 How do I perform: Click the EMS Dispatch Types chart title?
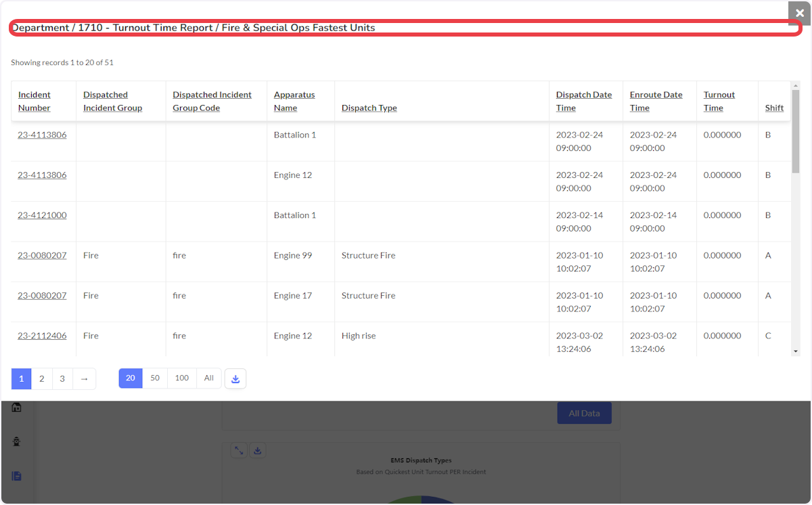(x=421, y=460)
